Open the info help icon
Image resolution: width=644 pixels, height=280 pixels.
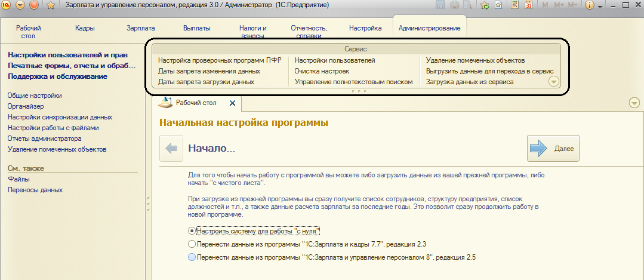[590, 5]
